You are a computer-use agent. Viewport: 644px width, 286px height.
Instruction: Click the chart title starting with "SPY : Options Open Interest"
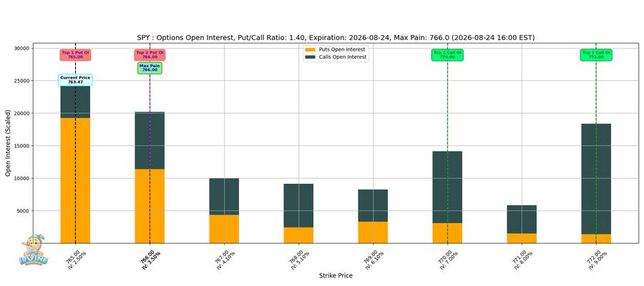336,38
